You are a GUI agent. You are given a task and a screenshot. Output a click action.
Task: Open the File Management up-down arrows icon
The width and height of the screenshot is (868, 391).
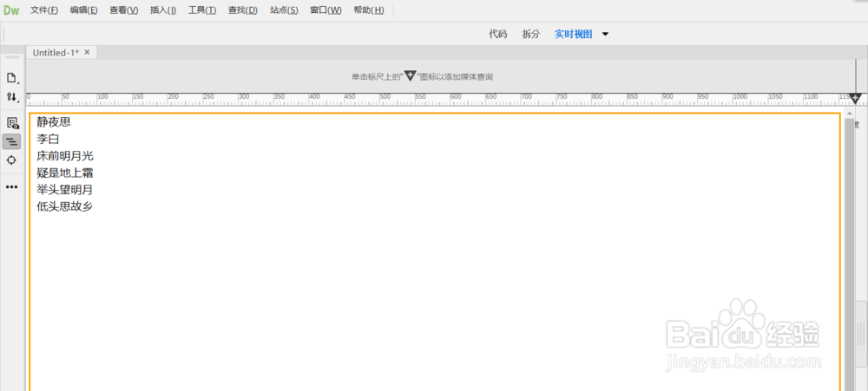pos(11,97)
